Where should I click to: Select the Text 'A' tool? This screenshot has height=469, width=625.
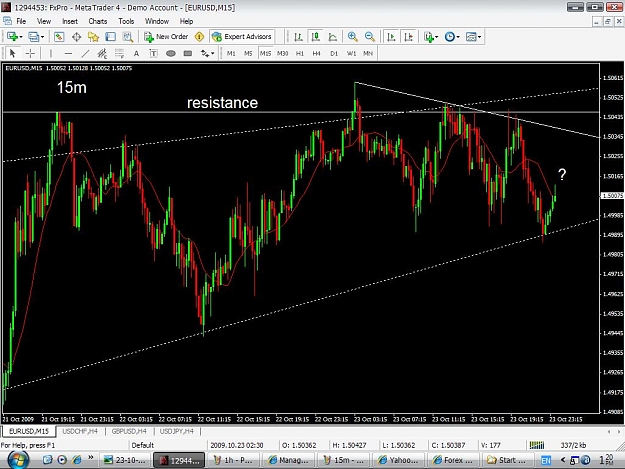pos(136,53)
